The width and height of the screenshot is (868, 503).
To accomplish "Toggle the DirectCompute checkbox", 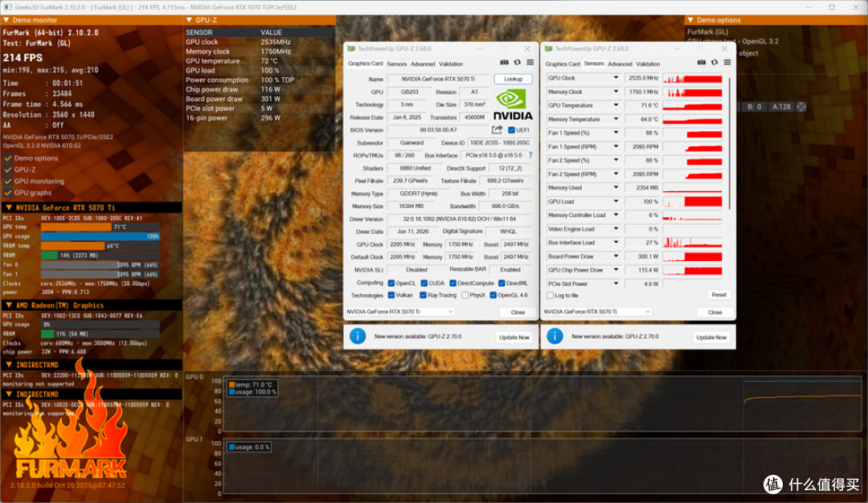I will [452, 284].
